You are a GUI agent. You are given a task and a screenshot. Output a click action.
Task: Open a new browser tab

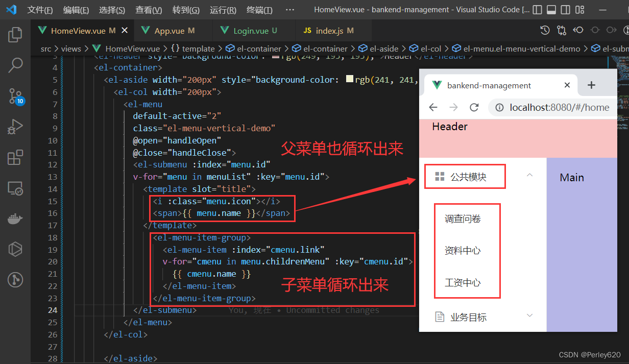tap(591, 85)
